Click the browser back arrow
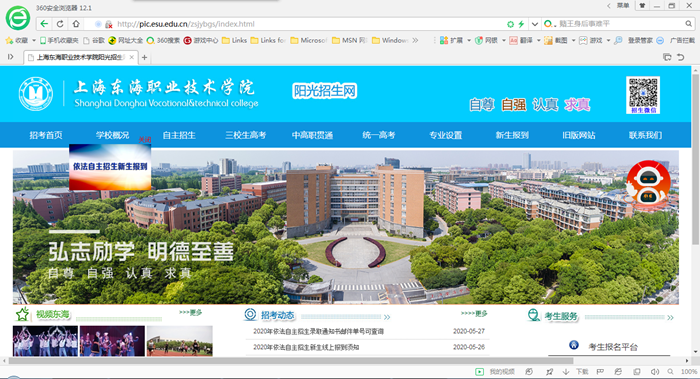 coord(44,24)
